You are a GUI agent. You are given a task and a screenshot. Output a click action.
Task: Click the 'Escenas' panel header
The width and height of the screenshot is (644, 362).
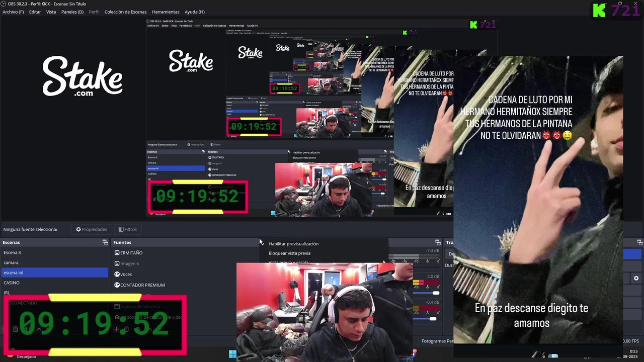11,242
